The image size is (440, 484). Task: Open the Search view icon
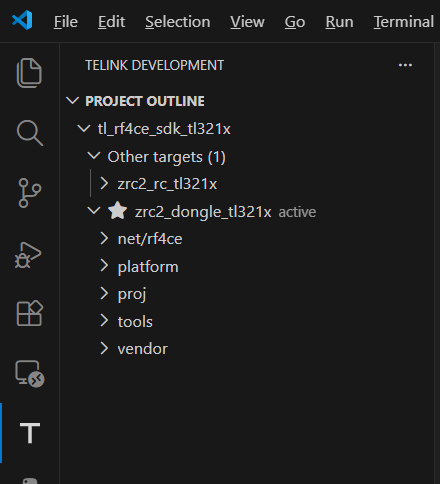pos(30,133)
